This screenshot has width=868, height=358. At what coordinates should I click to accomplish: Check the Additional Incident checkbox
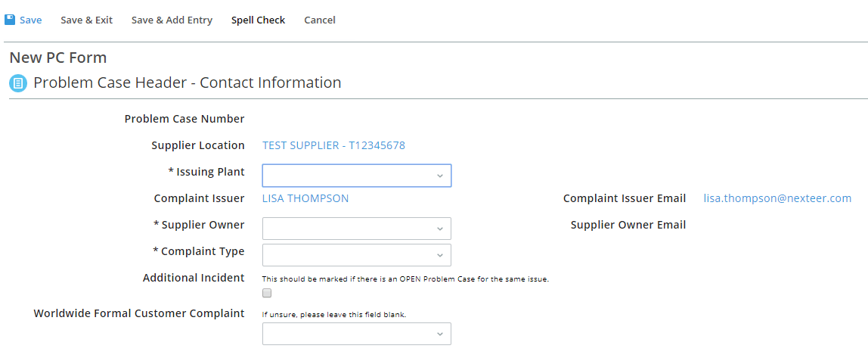(x=267, y=293)
